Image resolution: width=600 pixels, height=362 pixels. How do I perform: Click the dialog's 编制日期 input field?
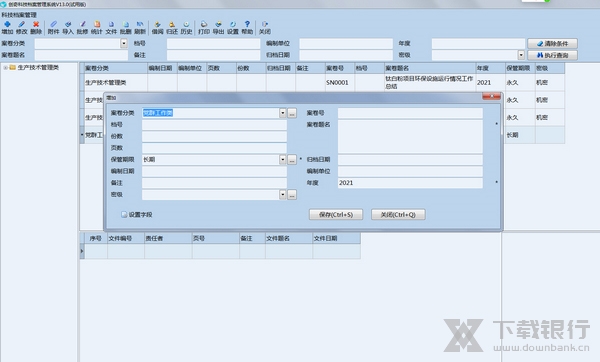214,171
